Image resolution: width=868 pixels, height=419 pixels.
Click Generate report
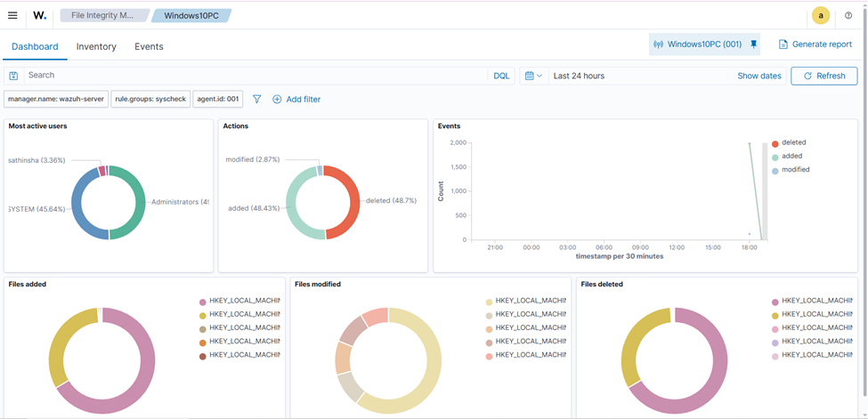pos(815,44)
